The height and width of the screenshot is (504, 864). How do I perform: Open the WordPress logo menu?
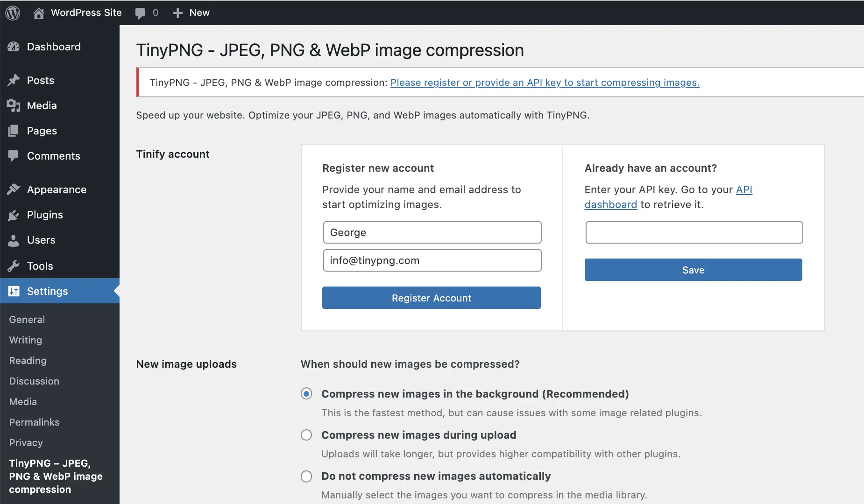(x=13, y=13)
